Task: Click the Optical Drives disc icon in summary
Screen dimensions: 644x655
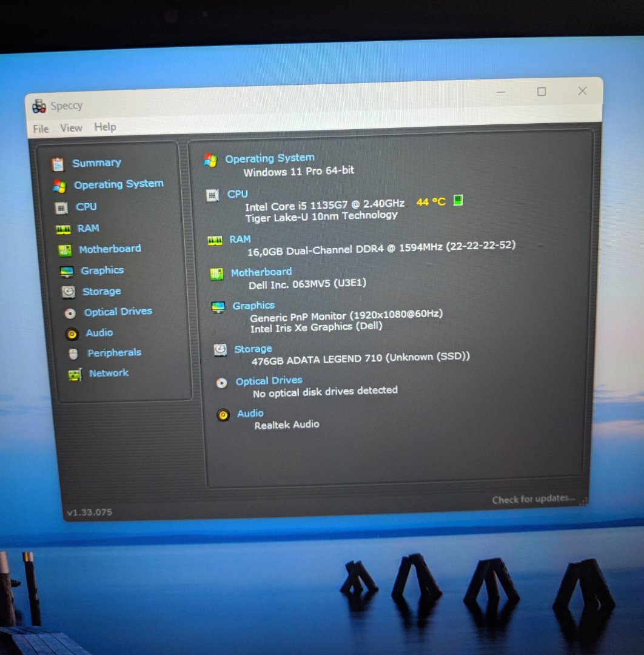Action: click(x=222, y=383)
